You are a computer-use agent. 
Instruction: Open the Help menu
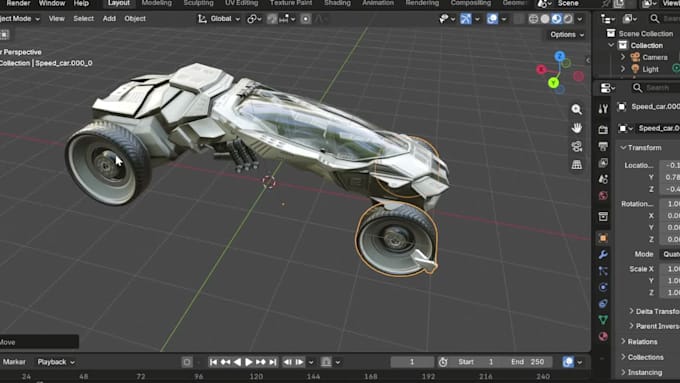click(x=81, y=3)
